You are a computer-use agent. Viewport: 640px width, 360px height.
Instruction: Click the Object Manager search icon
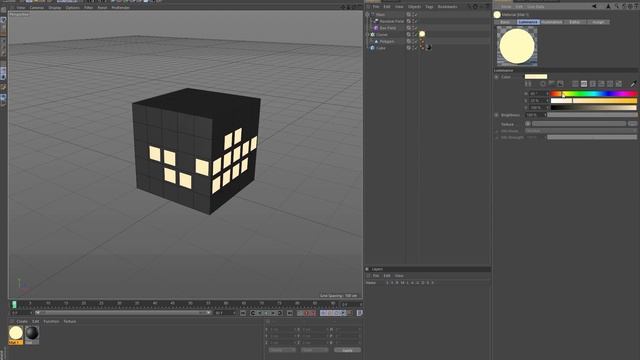(469, 7)
